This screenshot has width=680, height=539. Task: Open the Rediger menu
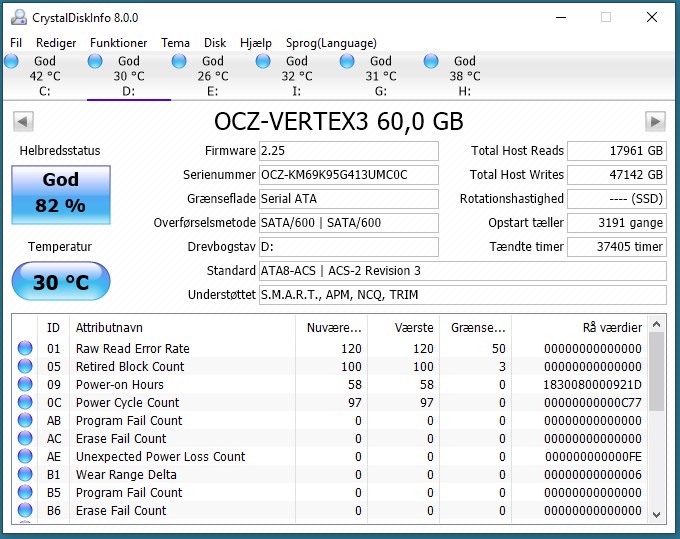coord(56,43)
